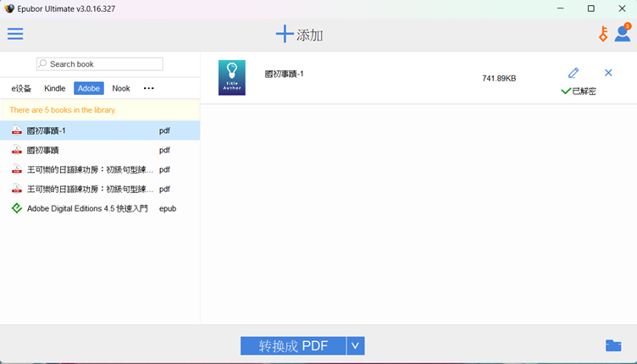The image size is (637, 364).
Task: Close the Epubor Ultimate window
Action: tap(622, 8)
